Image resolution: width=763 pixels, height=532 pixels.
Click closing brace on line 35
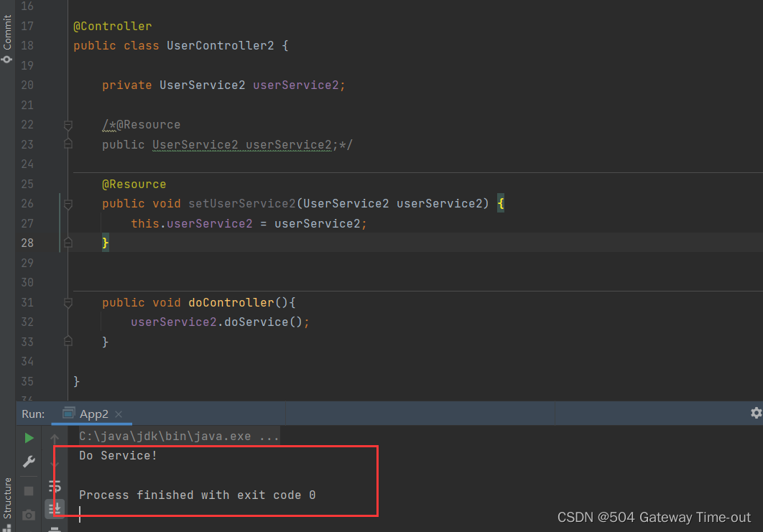pyautogui.click(x=76, y=382)
